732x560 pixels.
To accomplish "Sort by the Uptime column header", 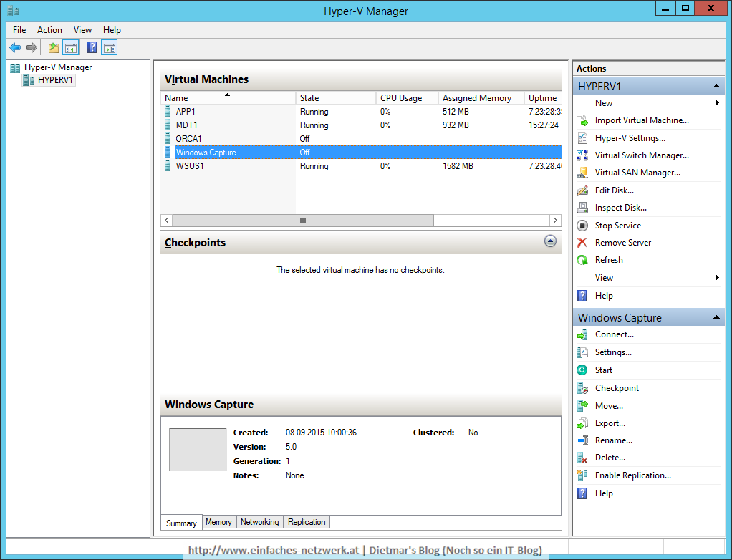I will 543,98.
